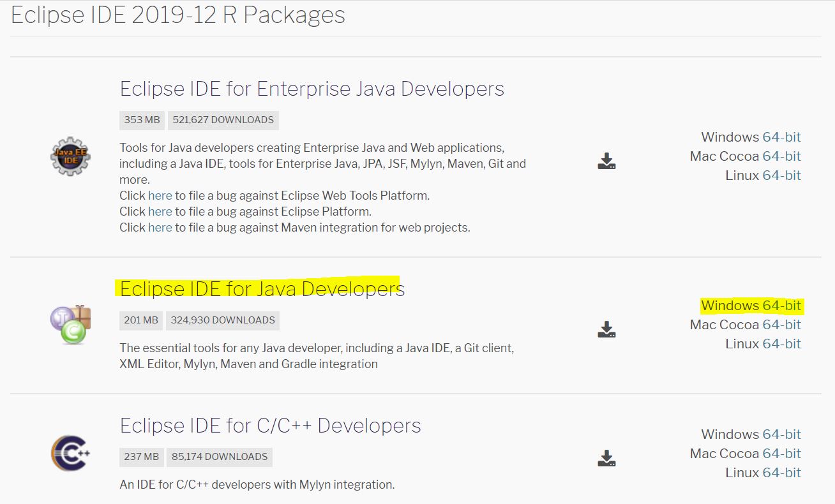Download Windows 64-bit for Enterprise Java Developers
835x504 pixels.
click(781, 137)
